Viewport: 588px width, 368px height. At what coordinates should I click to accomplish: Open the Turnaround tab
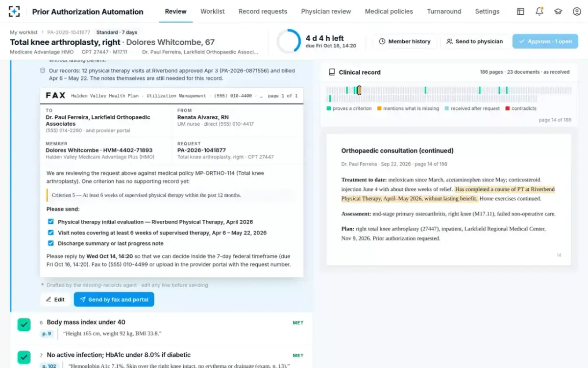click(x=444, y=11)
